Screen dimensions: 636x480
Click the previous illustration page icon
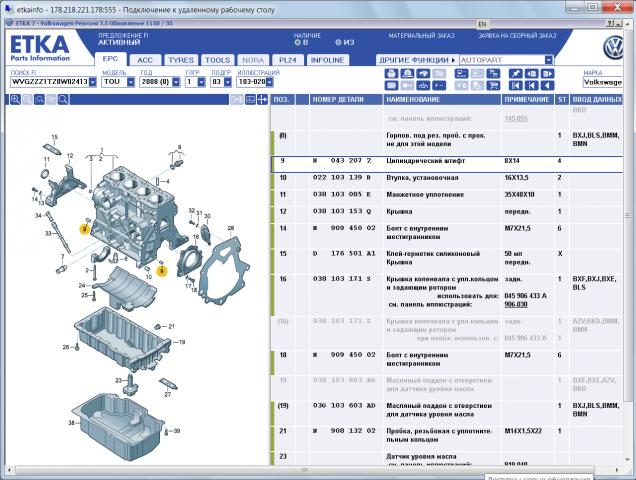click(x=531, y=73)
